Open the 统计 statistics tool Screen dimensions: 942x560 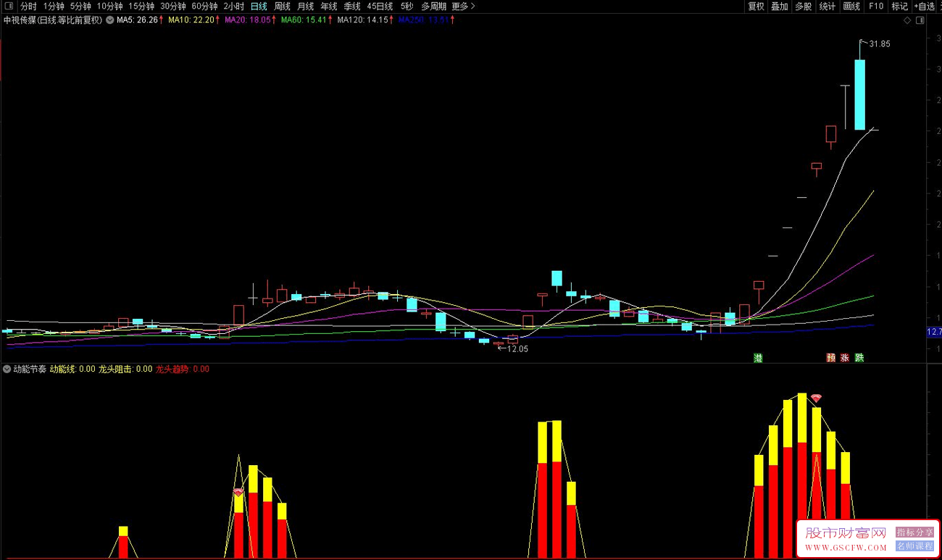[827, 7]
